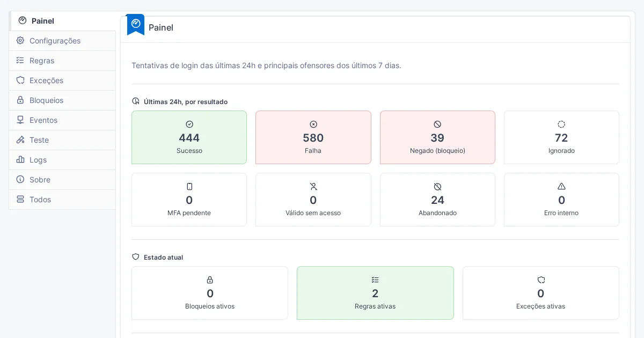Click the Painel gauge icon in sidebar
This screenshot has height=338, width=644.
point(23,20)
